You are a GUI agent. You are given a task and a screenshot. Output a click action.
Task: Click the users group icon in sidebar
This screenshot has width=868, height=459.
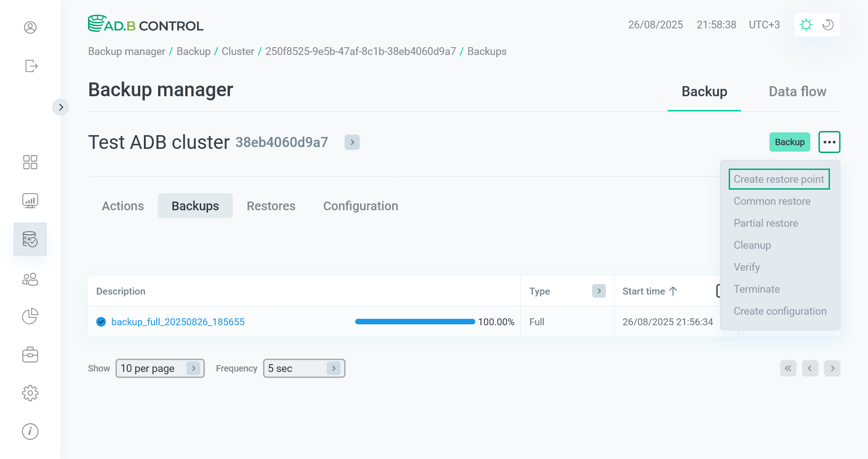click(x=30, y=279)
